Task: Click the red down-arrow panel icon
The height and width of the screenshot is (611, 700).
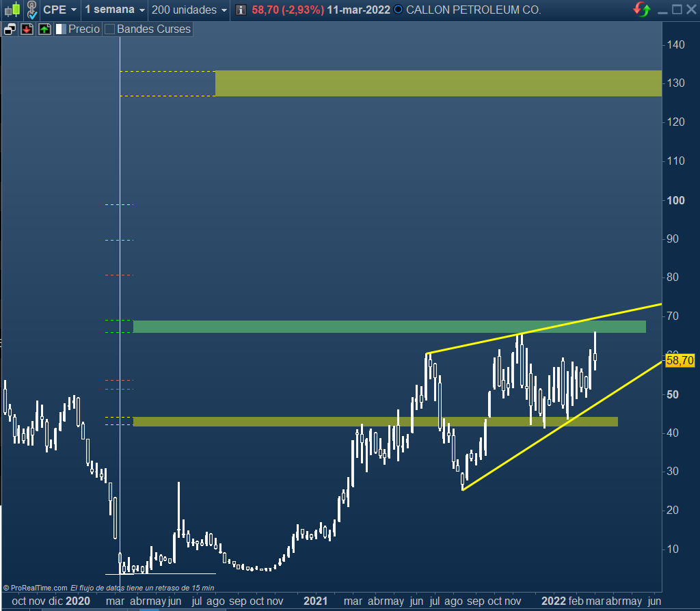Action: [x=27, y=29]
